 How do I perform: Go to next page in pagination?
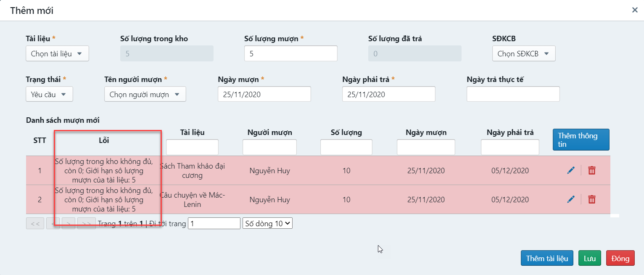(69, 224)
